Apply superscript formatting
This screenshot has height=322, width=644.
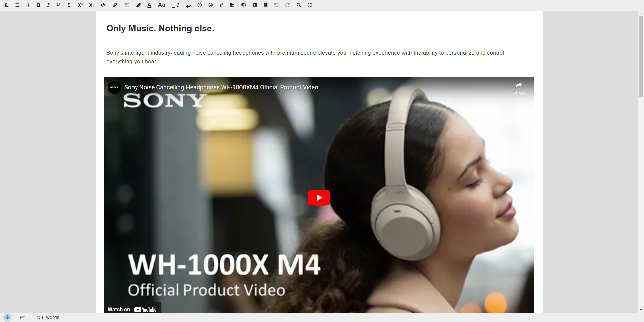(x=80, y=5)
